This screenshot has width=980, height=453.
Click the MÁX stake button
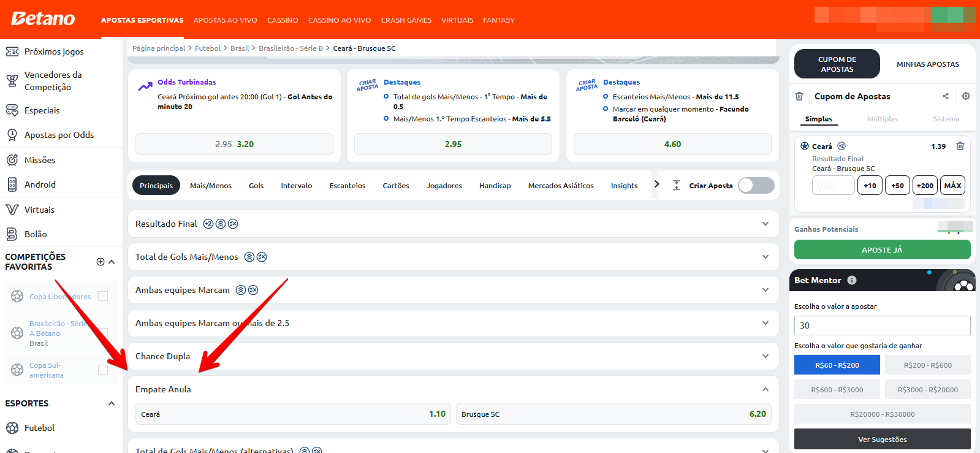coord(953,185)
